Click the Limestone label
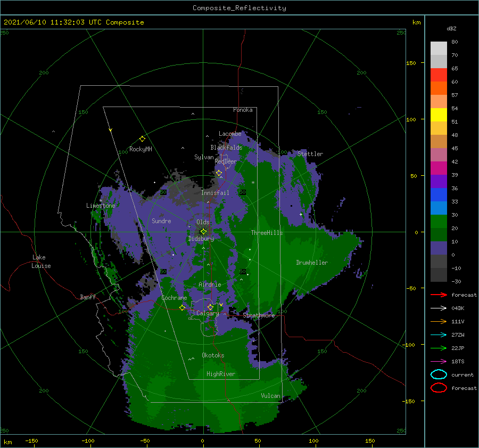Viewport: 479px width, 448px height. pos(101,206)
